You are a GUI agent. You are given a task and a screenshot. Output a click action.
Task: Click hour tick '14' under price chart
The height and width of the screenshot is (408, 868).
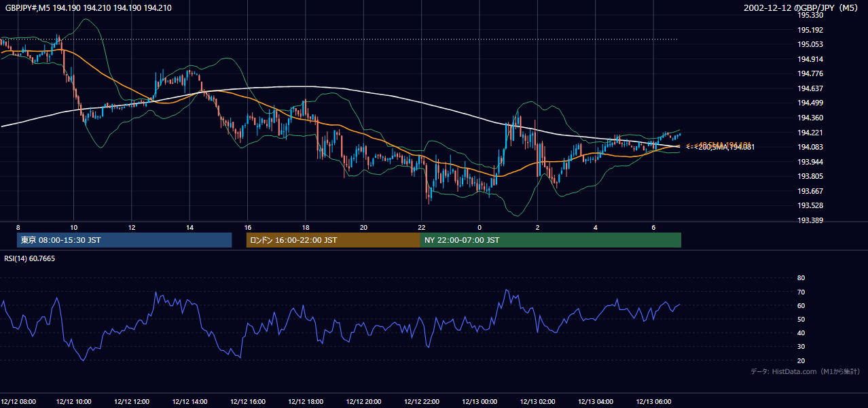coord(189,228)
